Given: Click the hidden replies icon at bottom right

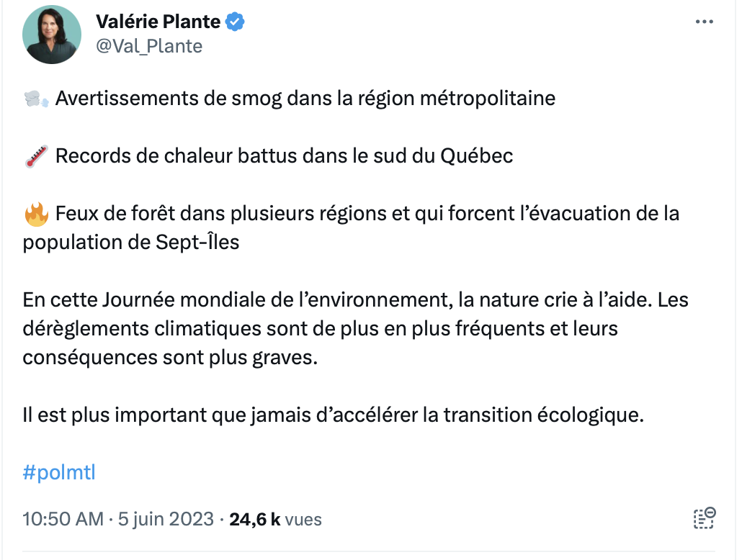Looking at the screenshot, I should point(705,518).
